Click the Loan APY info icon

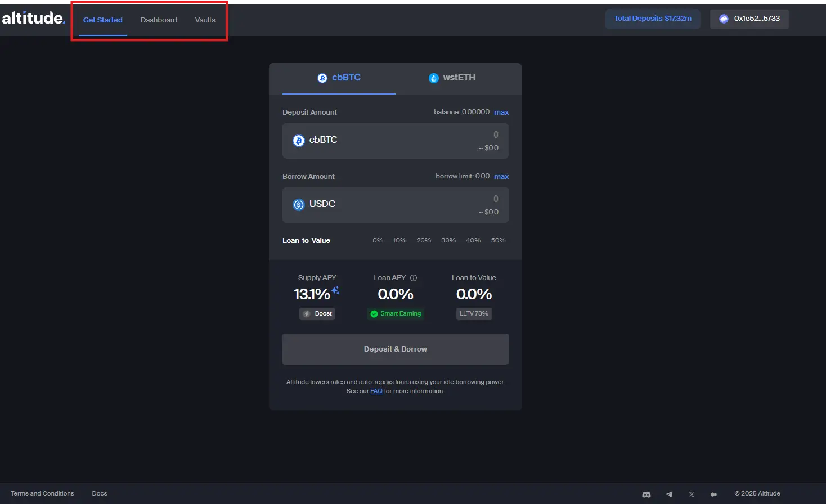pyautogui.click(x=414, y=278)
